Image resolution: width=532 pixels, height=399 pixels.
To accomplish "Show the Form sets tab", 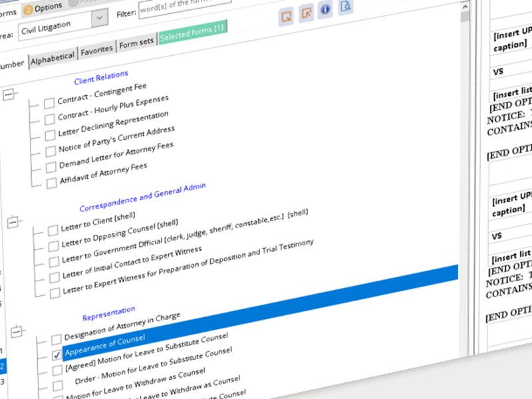I will click(136, 43).
